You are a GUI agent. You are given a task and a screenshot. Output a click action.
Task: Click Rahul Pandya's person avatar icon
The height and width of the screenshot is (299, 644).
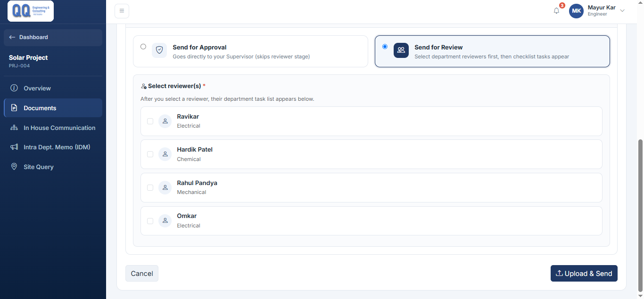[165, 187]
